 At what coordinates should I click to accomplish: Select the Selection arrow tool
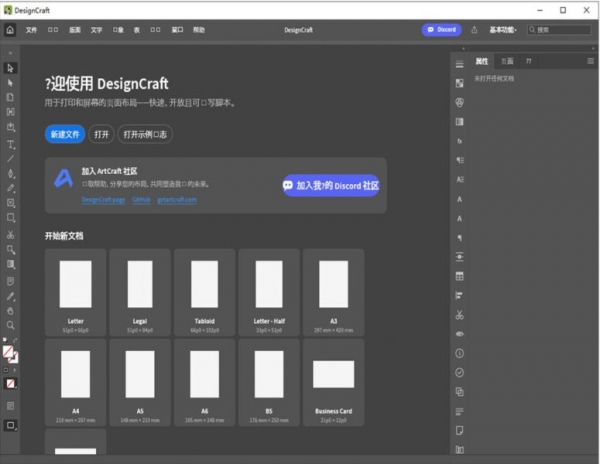10,68
